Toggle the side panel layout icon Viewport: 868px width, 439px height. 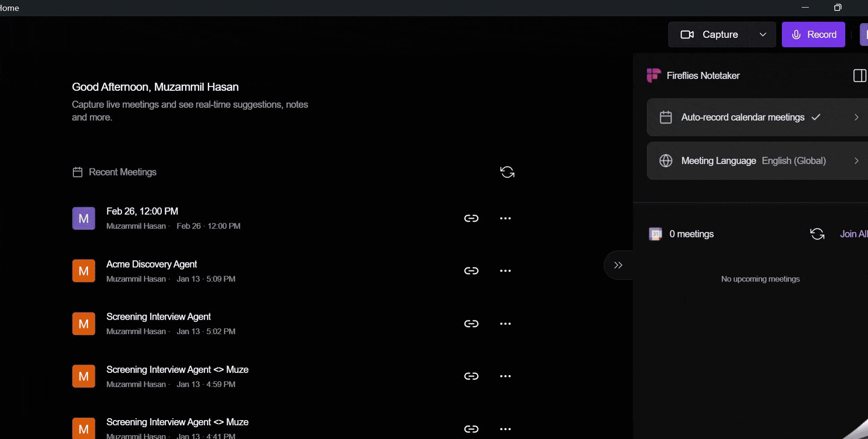coord(859,76)
